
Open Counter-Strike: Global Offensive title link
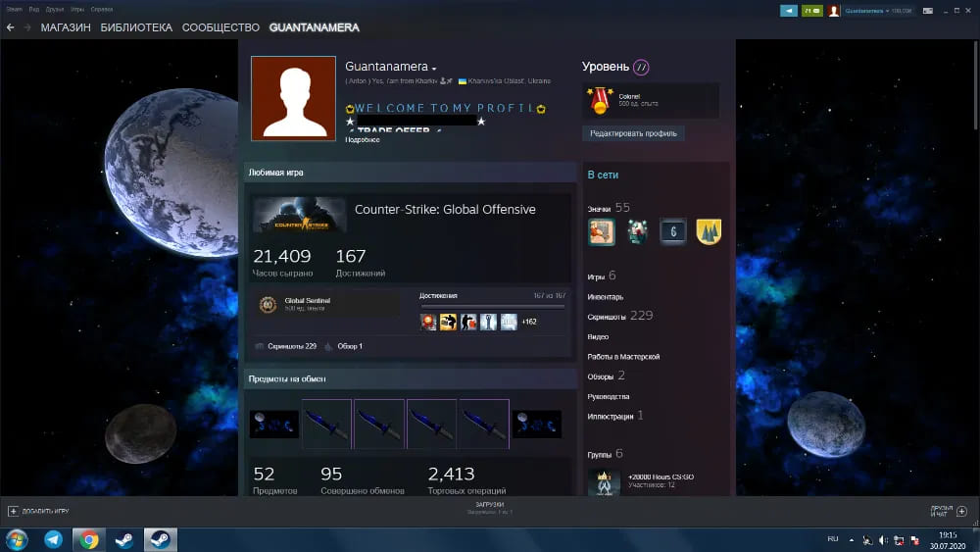point(445,210)
